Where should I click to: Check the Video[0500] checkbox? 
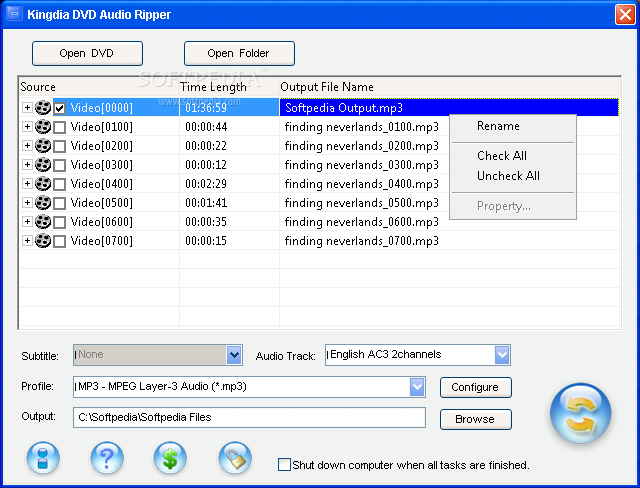[60, 203]
